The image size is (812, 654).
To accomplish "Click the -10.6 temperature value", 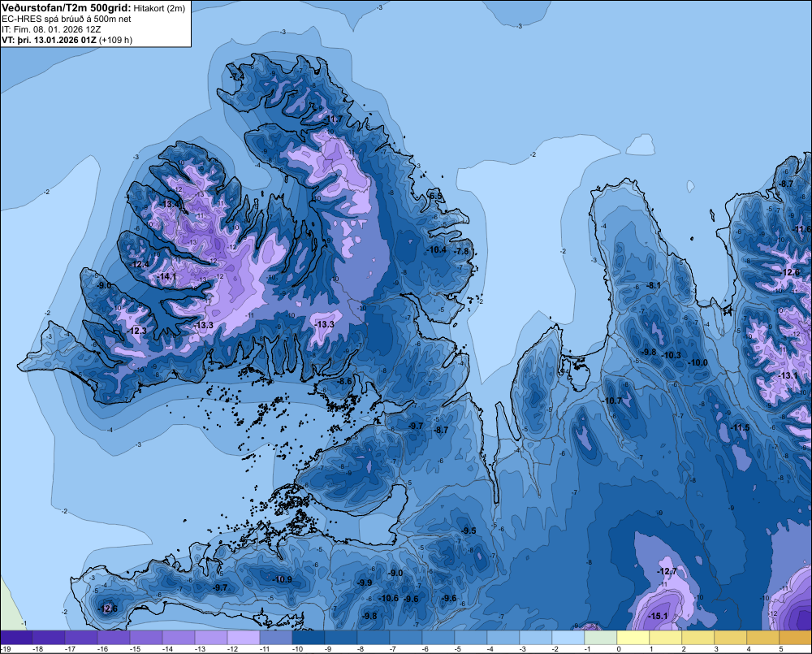I will click(x=389, y=598).
